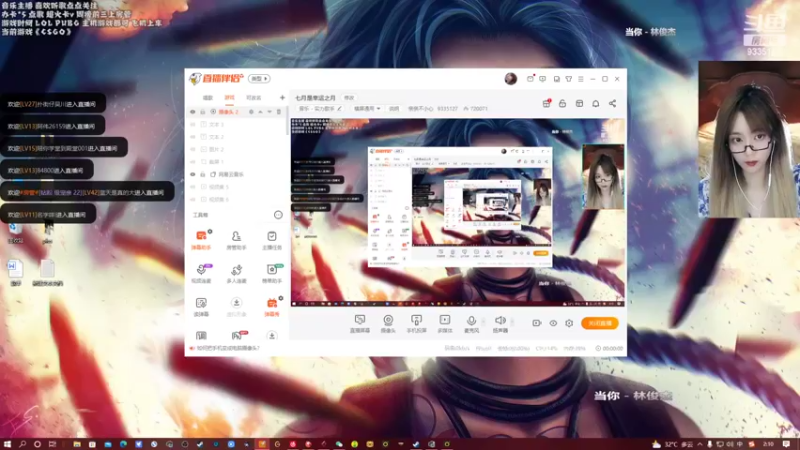The height and width of the screenshot is (450, 800).
Task: Click the share icon in header
Action: [612, 104]
